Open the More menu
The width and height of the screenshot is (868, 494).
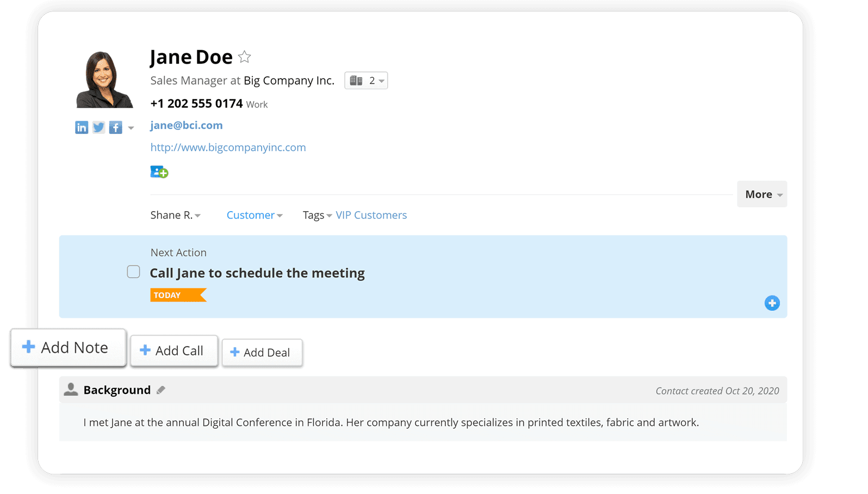762,194
